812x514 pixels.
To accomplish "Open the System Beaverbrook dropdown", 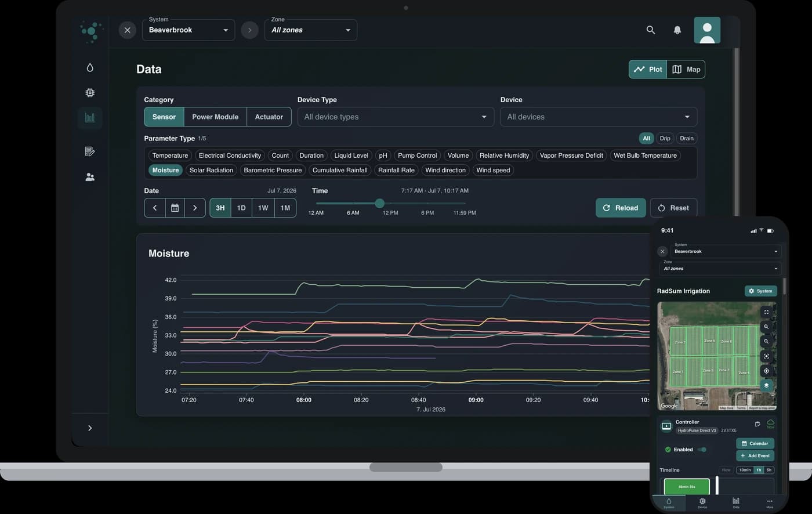I will tap(188, 30).
